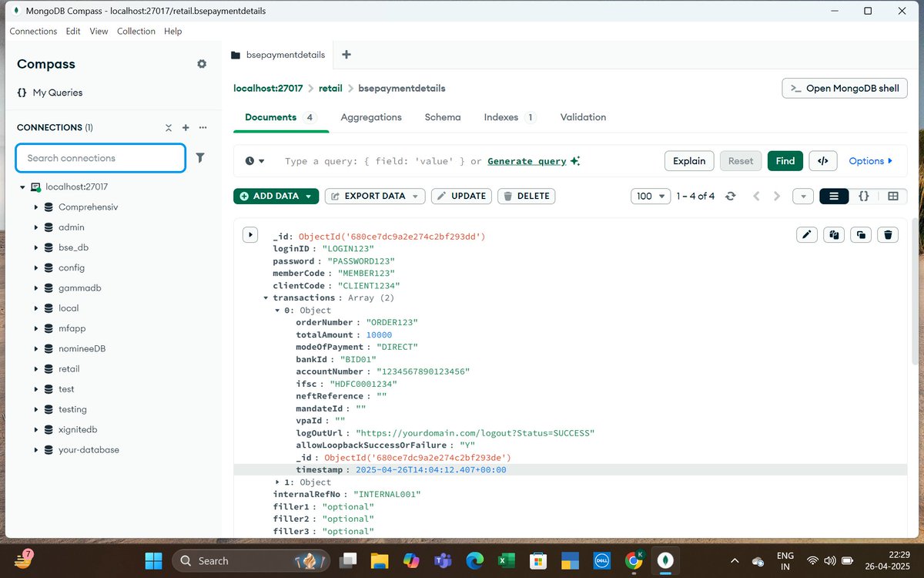
Task: Expand transactions object 1
Action: pyautogui.click(x=278, y=482)
